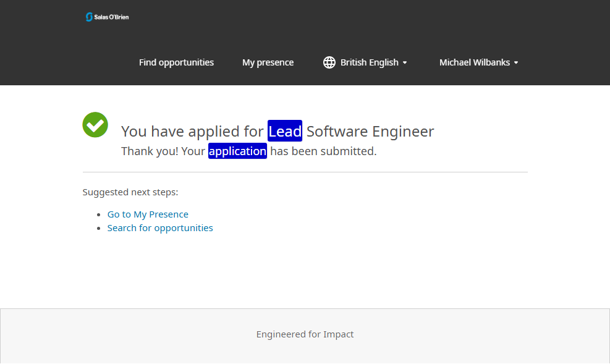610x364 pixels.
Task: Click the Engineered for Impact footer text
Action: (305, 334)
